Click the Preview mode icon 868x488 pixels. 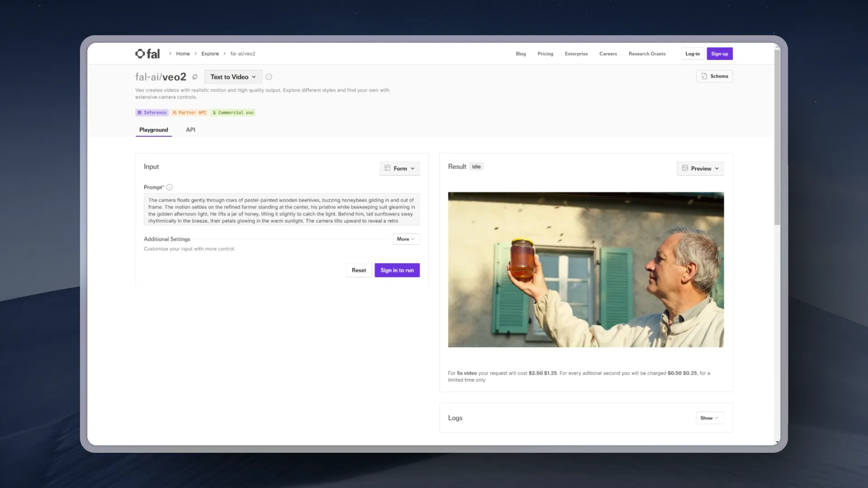pyautogui.click(x=685, y=168)
